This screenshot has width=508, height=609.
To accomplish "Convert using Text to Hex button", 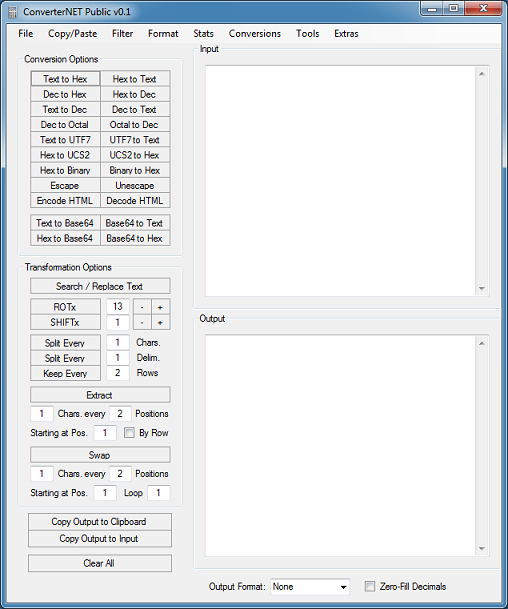I will 65,79.
